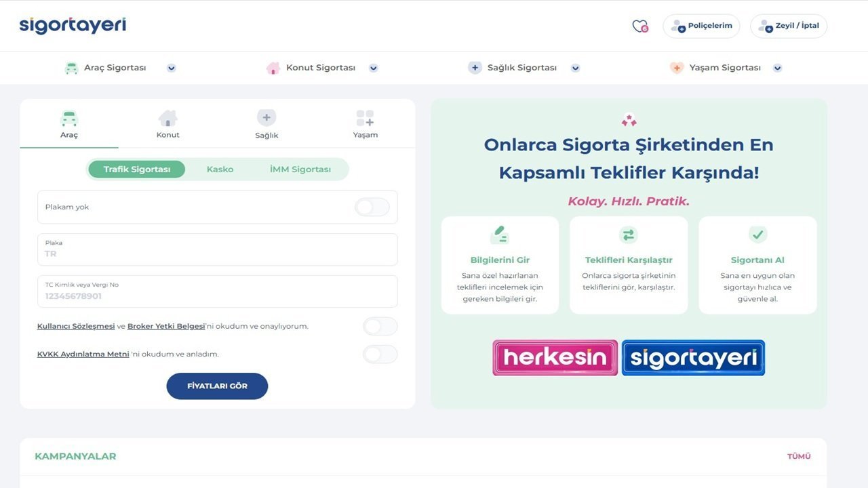Click the sigortayeri logo in the header
Image resolution: width=868 pixels, height=488 pixels.
point(73,26)
